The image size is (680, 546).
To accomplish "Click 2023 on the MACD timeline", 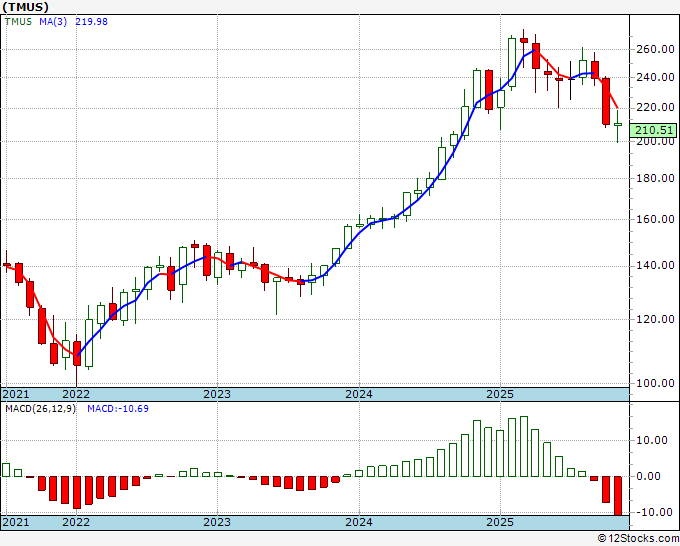I will pos(217,522).
